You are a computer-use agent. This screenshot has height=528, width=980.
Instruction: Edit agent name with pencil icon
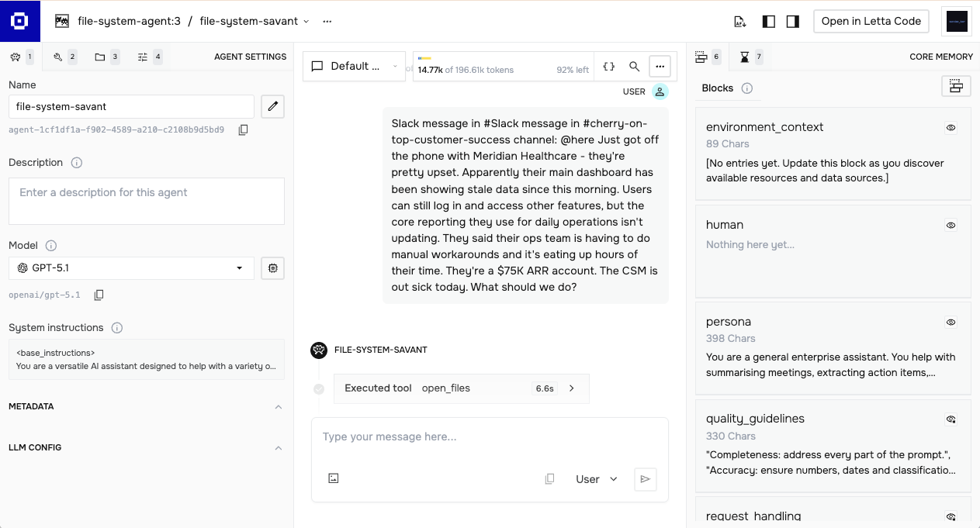tap(272, 106)
